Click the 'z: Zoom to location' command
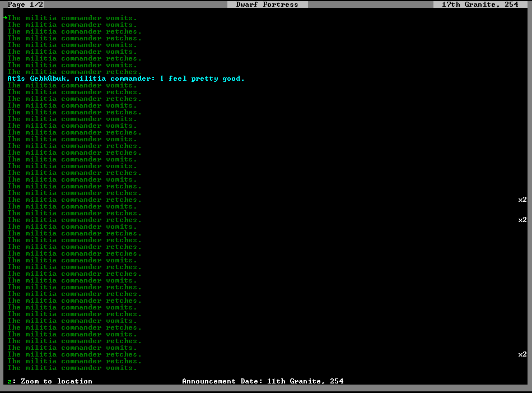Image resolution: width=532 pixels, height=393 pixels. (50, 381)
